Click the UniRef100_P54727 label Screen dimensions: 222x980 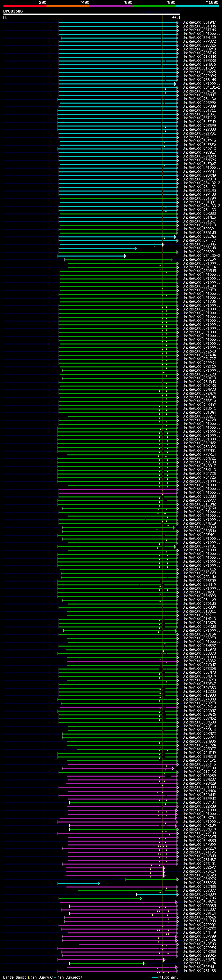point(199,359)
